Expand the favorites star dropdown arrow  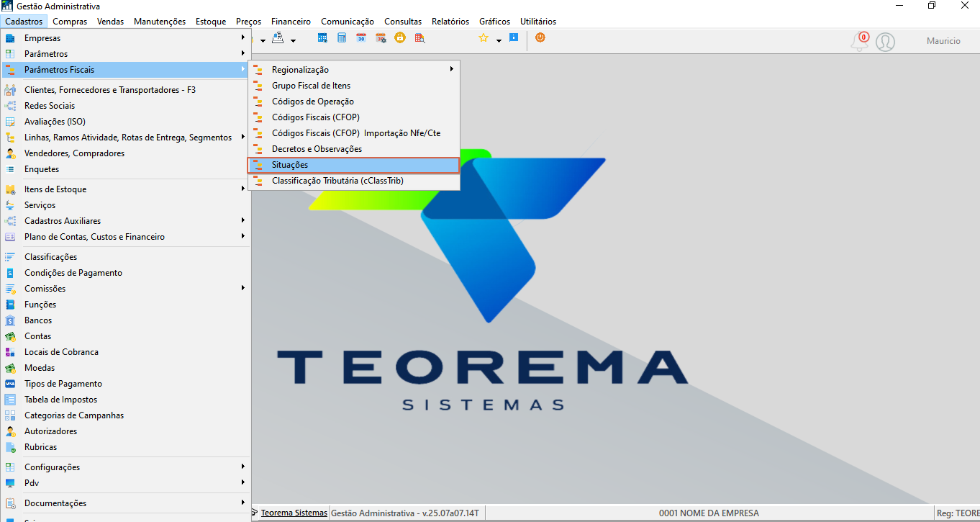click(499, 40)
